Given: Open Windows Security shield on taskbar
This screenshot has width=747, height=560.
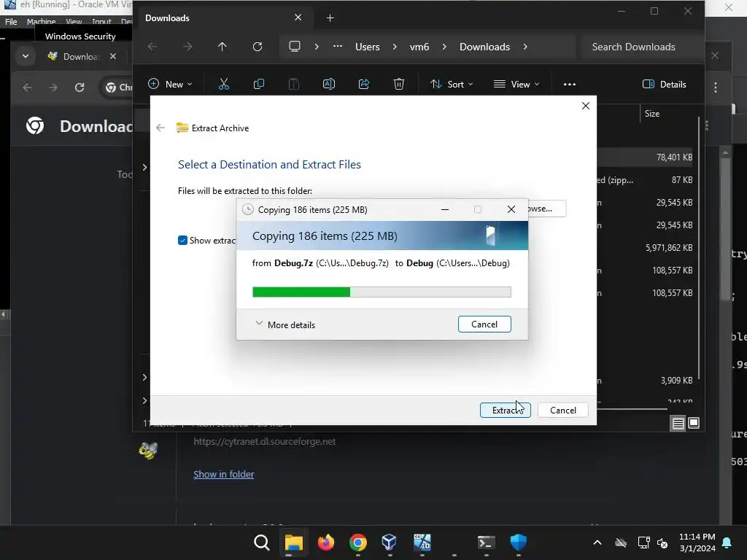Looking at the screenshot, I should click(x=519, y=542).
